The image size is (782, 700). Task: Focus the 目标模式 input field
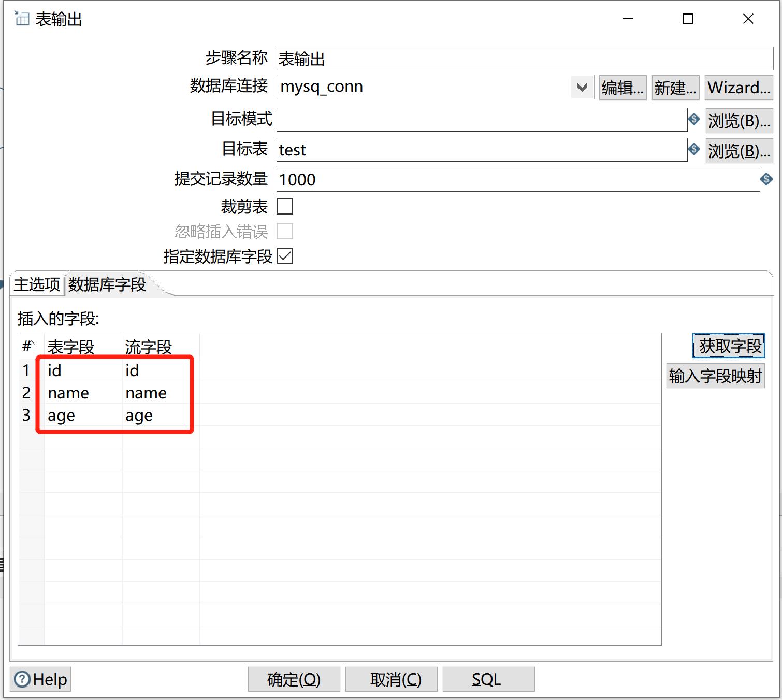tap(482, 120)
